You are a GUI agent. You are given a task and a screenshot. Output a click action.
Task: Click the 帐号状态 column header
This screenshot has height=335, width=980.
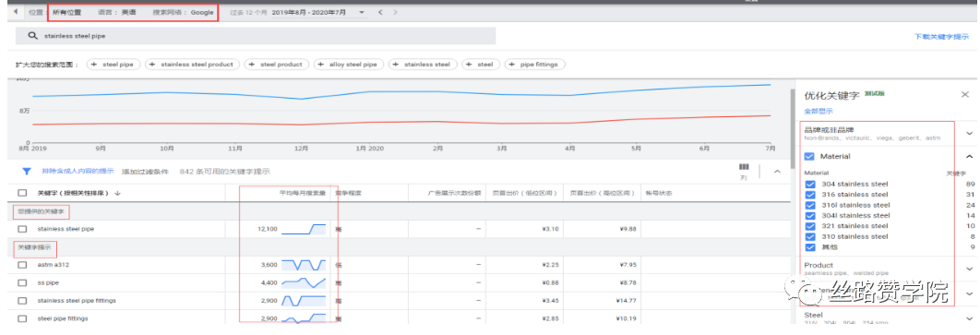[659, 193]
